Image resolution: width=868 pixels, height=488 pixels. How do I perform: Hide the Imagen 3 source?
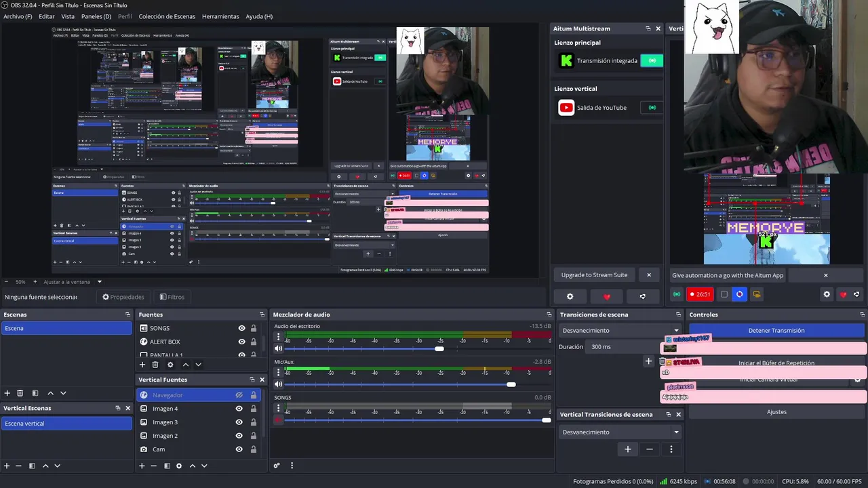tap(239, 422)
